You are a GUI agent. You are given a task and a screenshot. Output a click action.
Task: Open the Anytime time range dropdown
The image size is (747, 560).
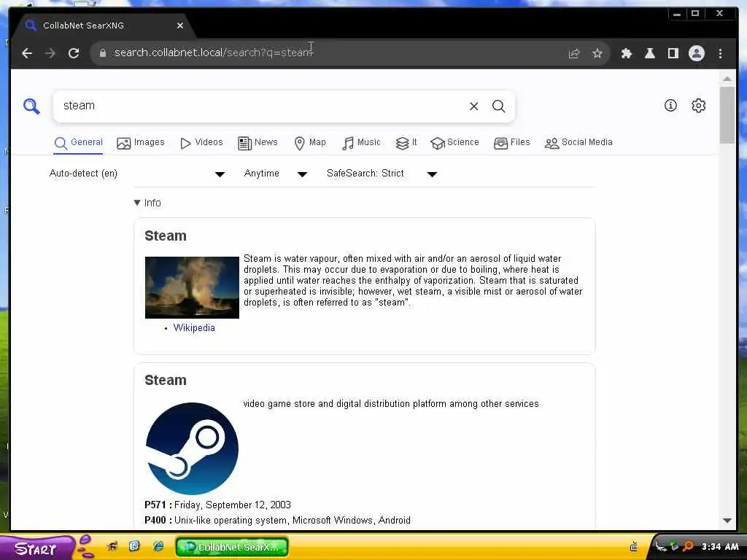[275, 174]
